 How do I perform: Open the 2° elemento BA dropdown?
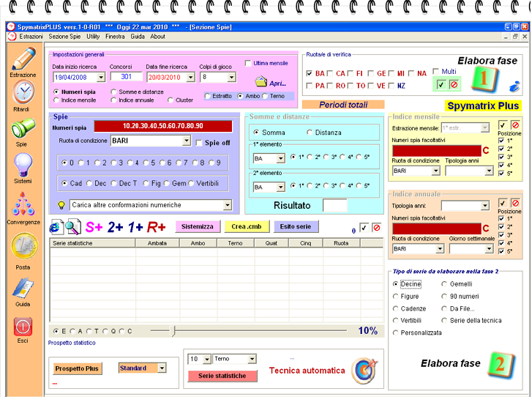280,188
